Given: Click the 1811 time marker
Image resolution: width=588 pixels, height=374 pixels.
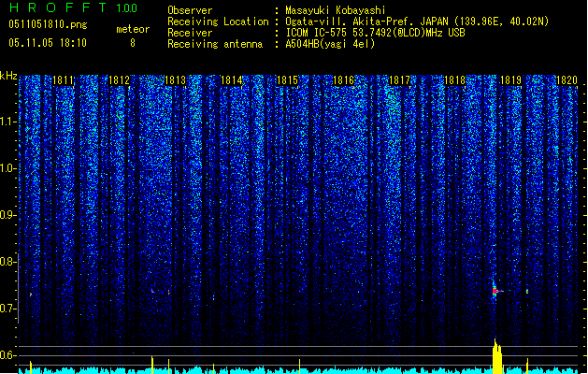Looking at the screenshot, I should pyautogui.click(x=63, y=80).
